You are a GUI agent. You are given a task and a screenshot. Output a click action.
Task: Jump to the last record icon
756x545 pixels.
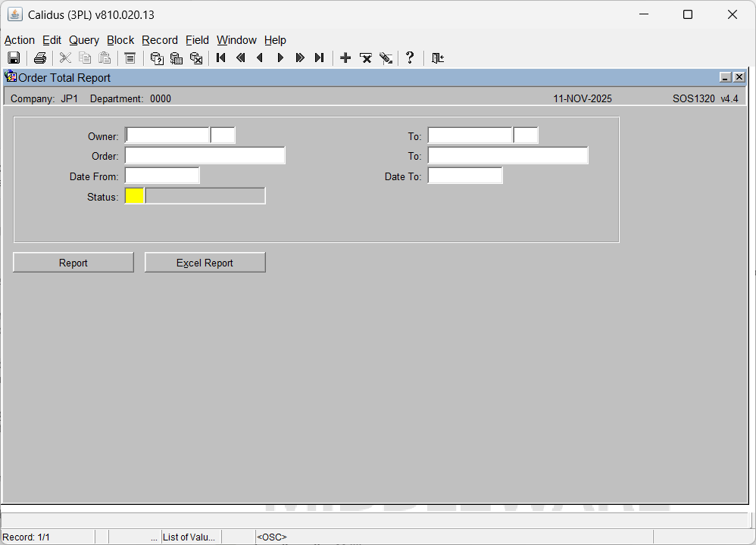[319, 58]
